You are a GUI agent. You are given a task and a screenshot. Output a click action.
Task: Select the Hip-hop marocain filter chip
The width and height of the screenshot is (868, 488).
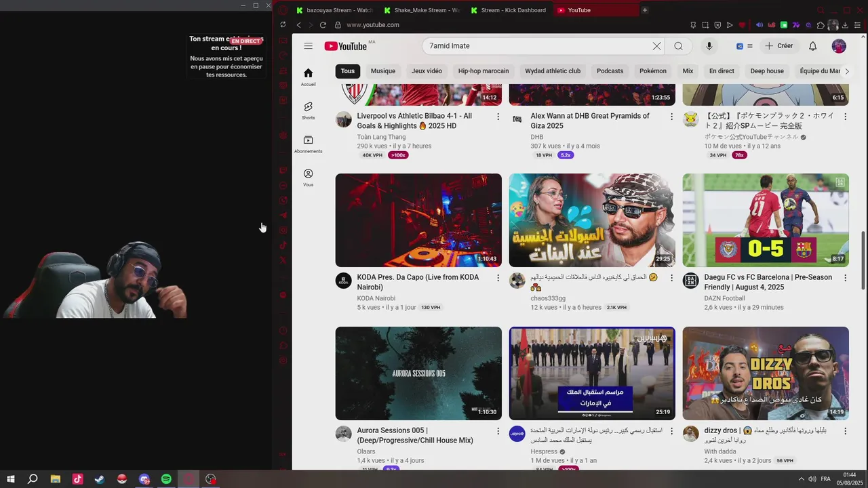[x=484, y=71]
